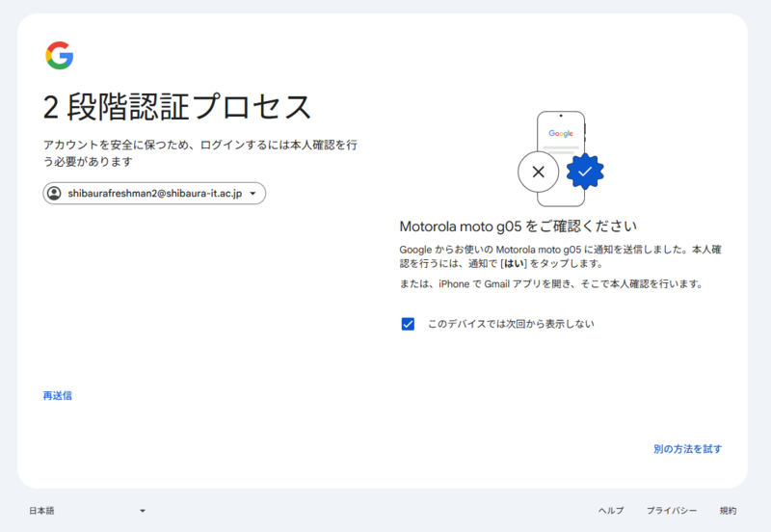The image size is (771, 532).
Task: Click the bold はい text in the instructions
Action: tap(516, 263)
